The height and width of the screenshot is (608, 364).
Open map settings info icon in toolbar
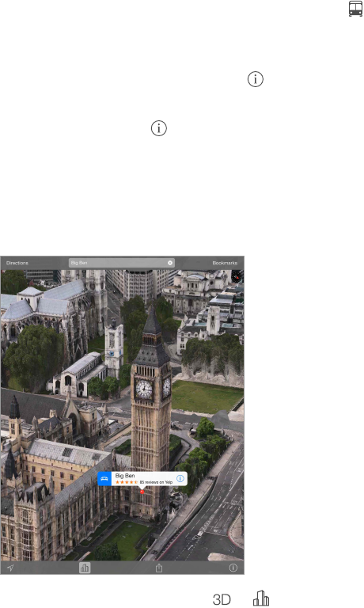(x=233, y=568)
